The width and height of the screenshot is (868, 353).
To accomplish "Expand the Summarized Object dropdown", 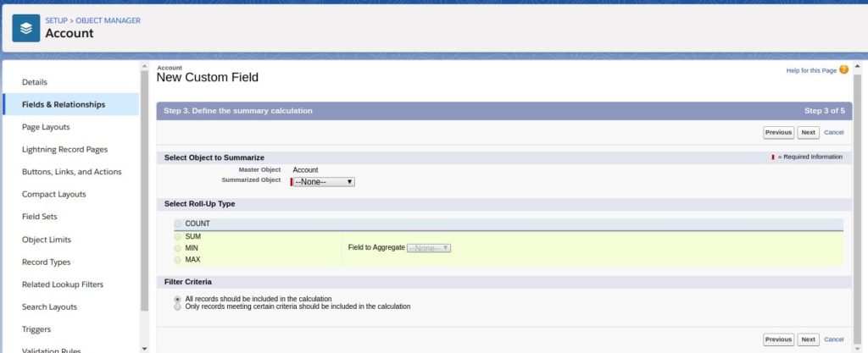I will pyautogui.click(x=324, y=182).
